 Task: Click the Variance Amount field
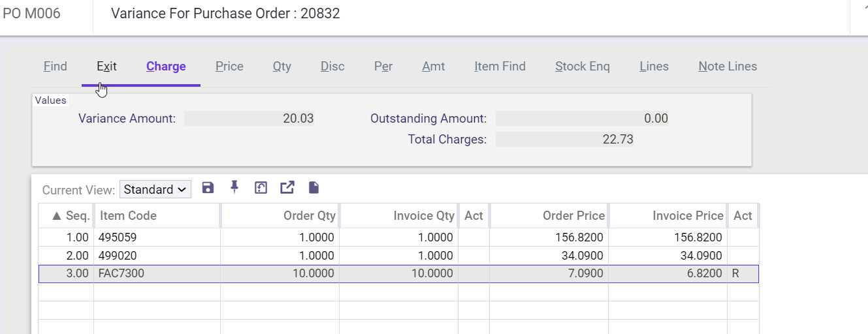[249, 119]
